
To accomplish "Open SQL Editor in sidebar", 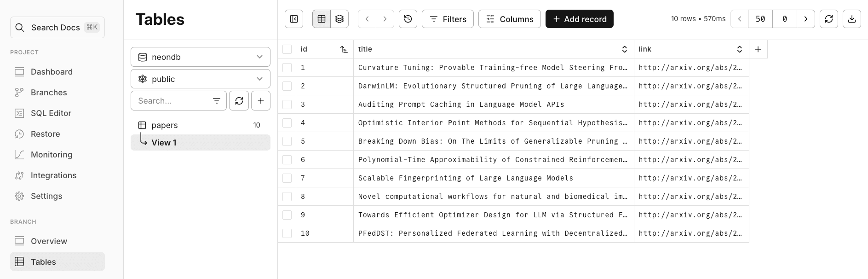I will (51, 113).
